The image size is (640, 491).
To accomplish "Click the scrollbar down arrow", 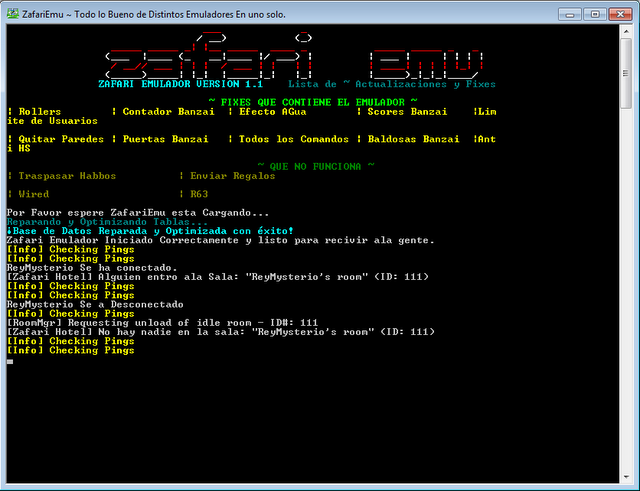I will 626,476.
